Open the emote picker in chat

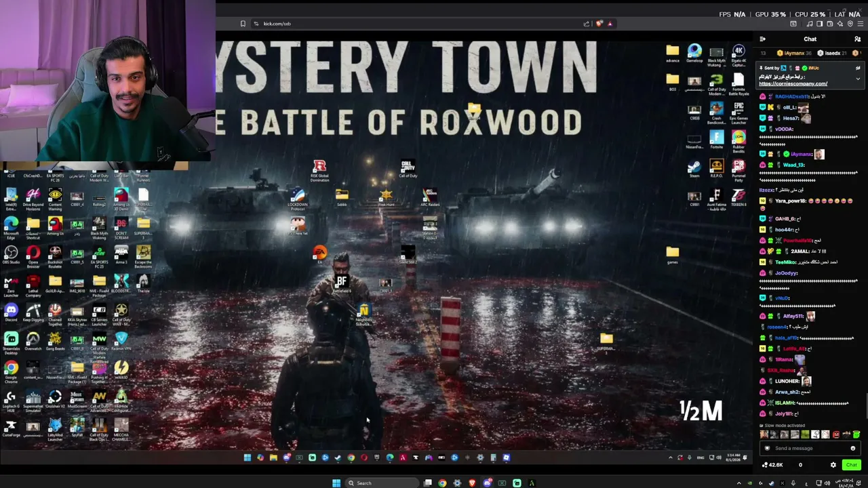[853, 448]
